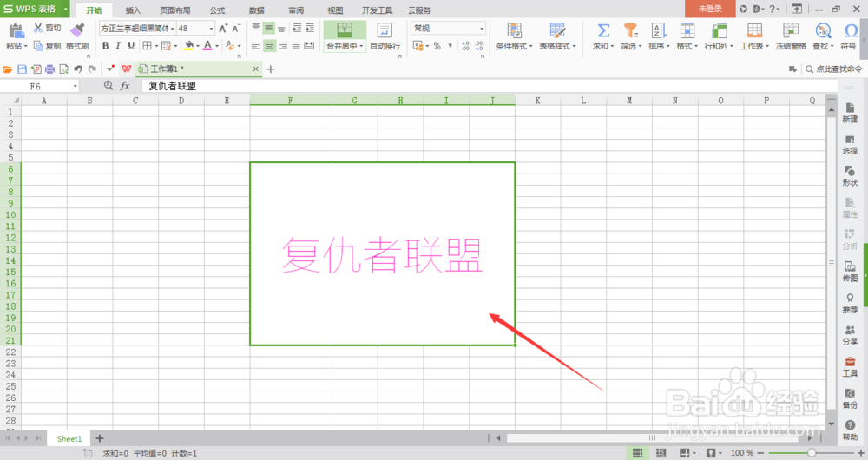This screenshot has width=868, height=460.
Task: Switch to the 公式 (Formulas) tab
Action: [x=217, y=10]
